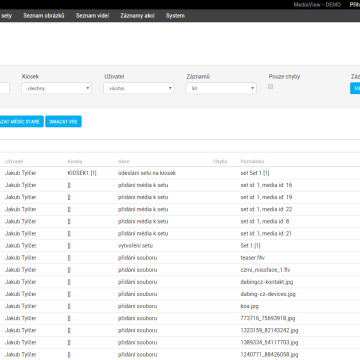
Task: Click Jakub Tylčer in the KIOSEK1 row
Action: (21, 173)
